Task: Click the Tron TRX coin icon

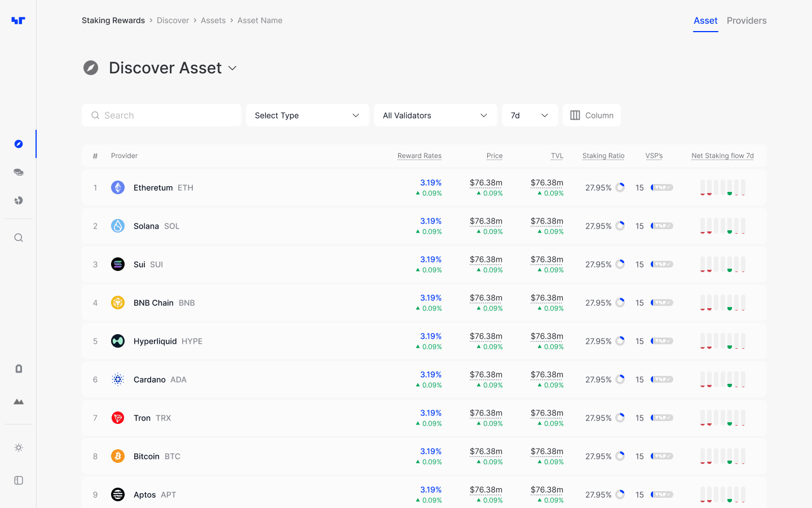Action: click(x=118, y=418)
